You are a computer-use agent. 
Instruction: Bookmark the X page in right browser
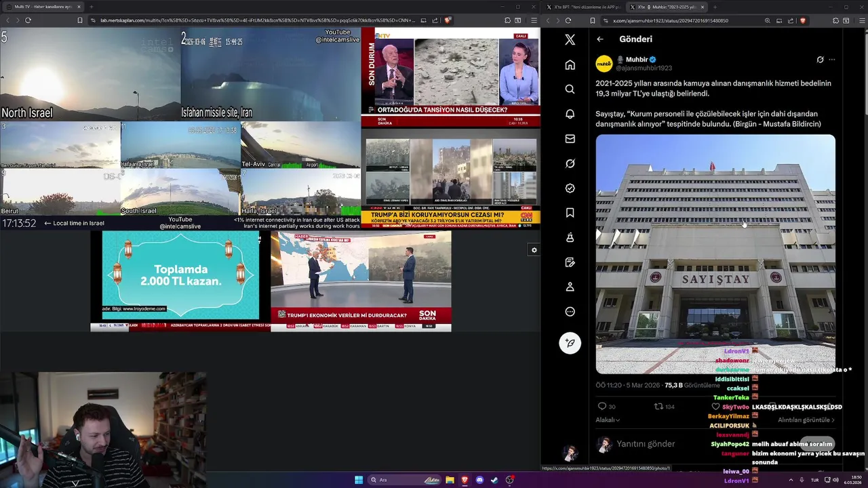pyautogui.click(x=592, y=20)
